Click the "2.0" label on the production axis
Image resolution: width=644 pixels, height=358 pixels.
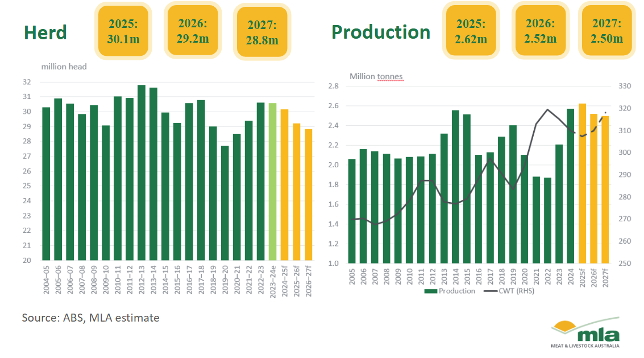pyautogui.click(x=334, y=165)
